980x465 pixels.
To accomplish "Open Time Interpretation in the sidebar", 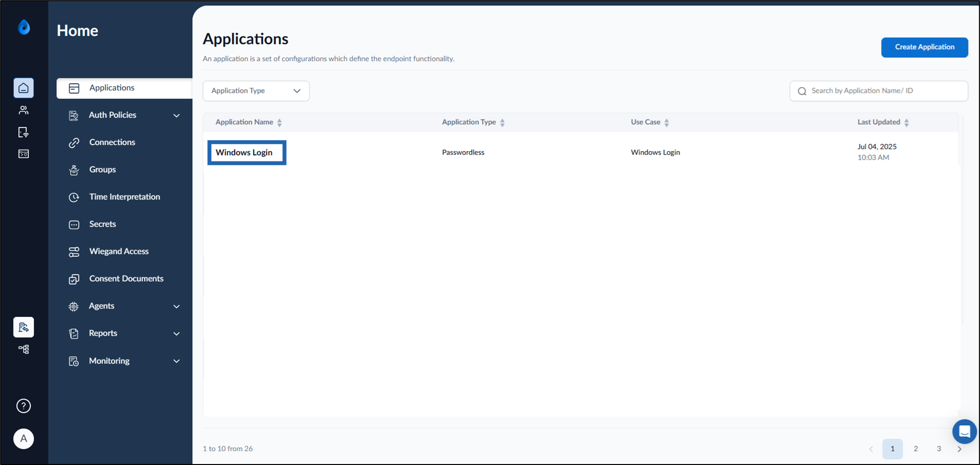I will point(125,197).
